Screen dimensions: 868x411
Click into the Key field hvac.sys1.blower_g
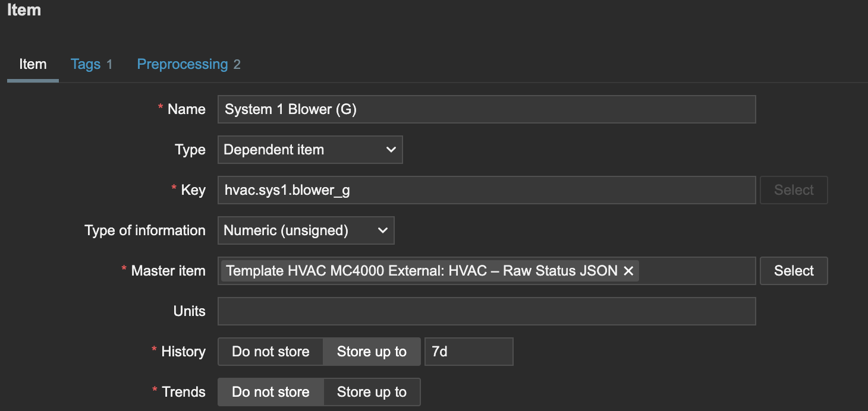(486, 190)
